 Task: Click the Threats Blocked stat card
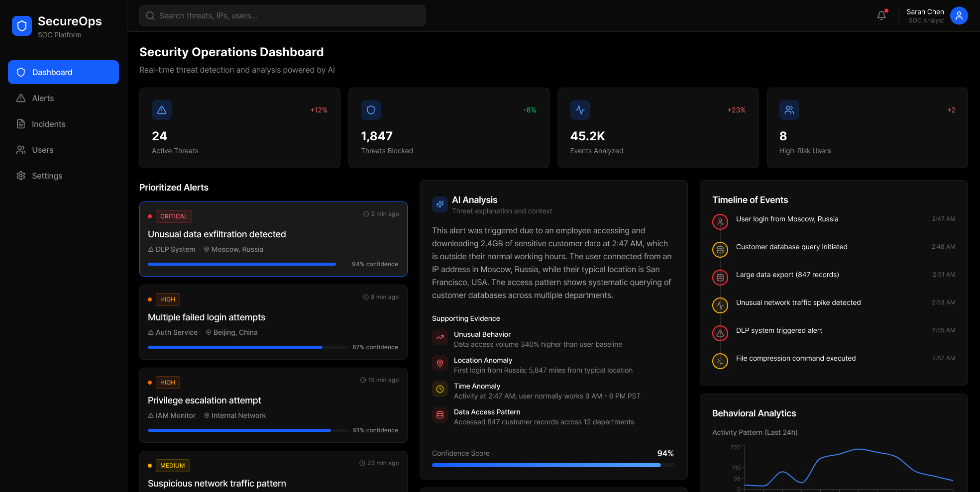click(449, 128)
